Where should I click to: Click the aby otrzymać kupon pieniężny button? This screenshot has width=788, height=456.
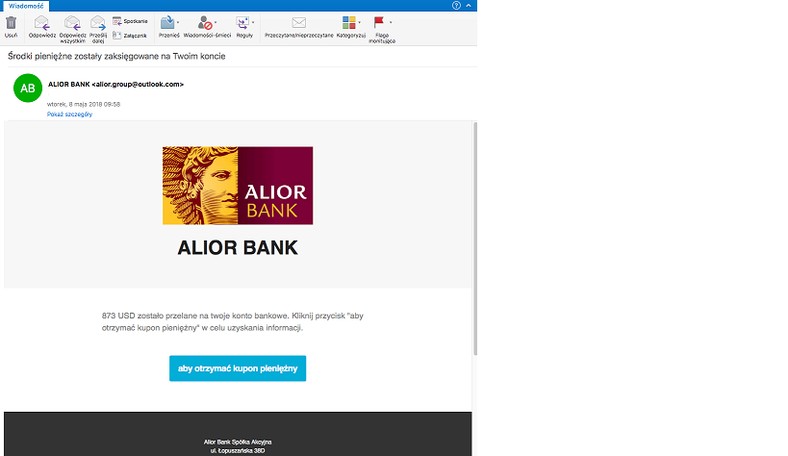(238, 369)
